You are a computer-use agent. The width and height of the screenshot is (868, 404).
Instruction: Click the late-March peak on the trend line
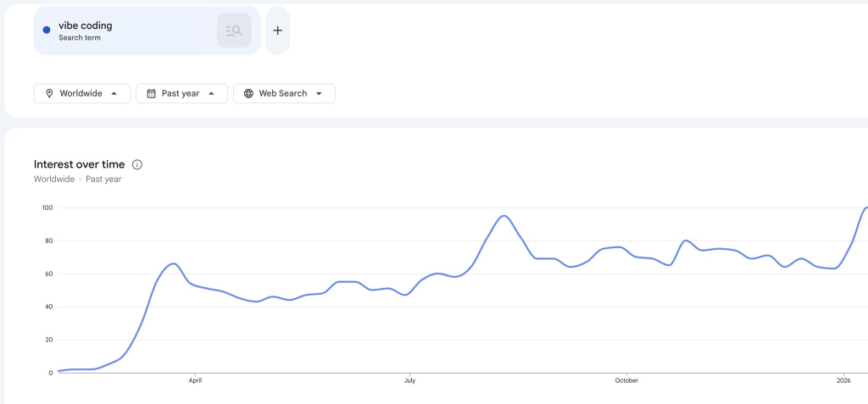(172, 264)
